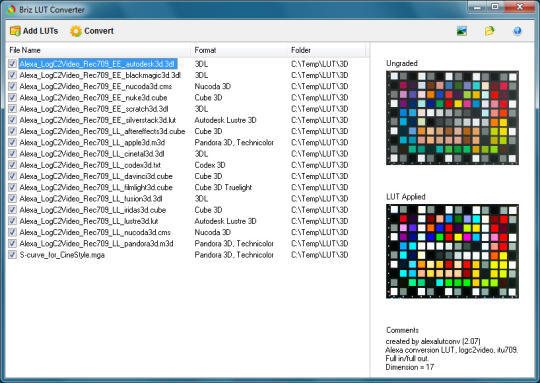Click the Codex 3D format cell

[x=210, y=165]
